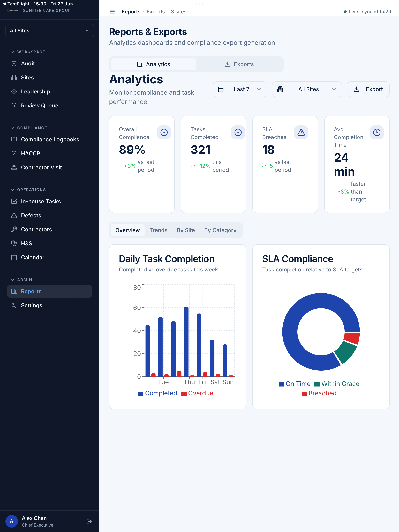The width and height of the screenshot is (399, 532).
Task: Collapse the OPERATIONS section
Action: click(28, 190)
